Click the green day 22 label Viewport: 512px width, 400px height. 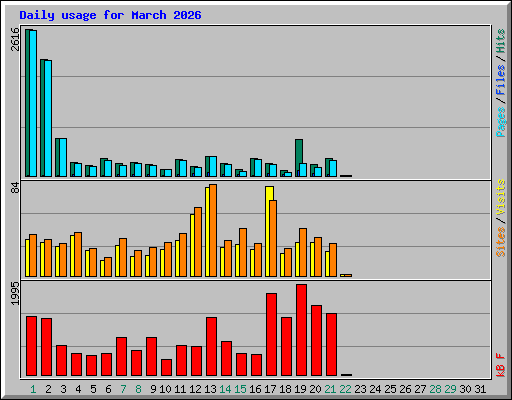tap(345, 389)
